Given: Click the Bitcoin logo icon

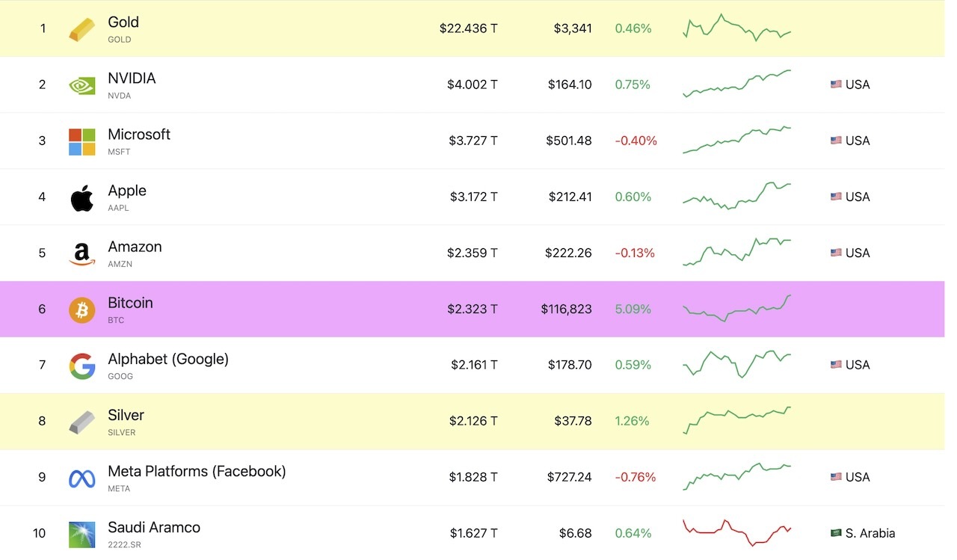Looking at the screenshot, I should 82,310.
